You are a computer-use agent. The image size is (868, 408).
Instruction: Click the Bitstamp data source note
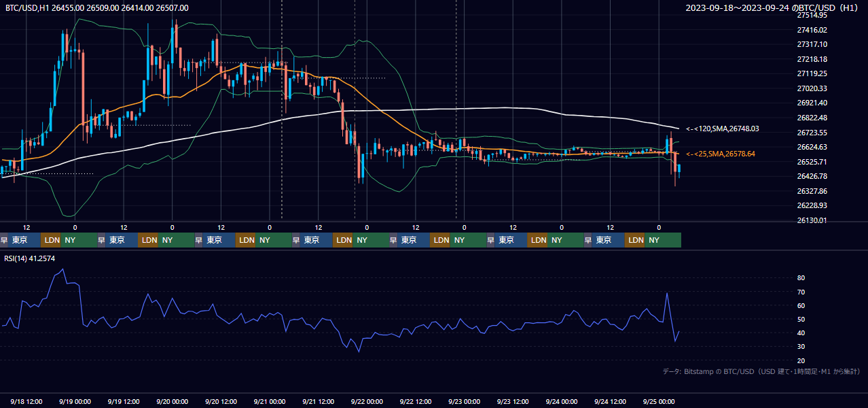[761, 371]
